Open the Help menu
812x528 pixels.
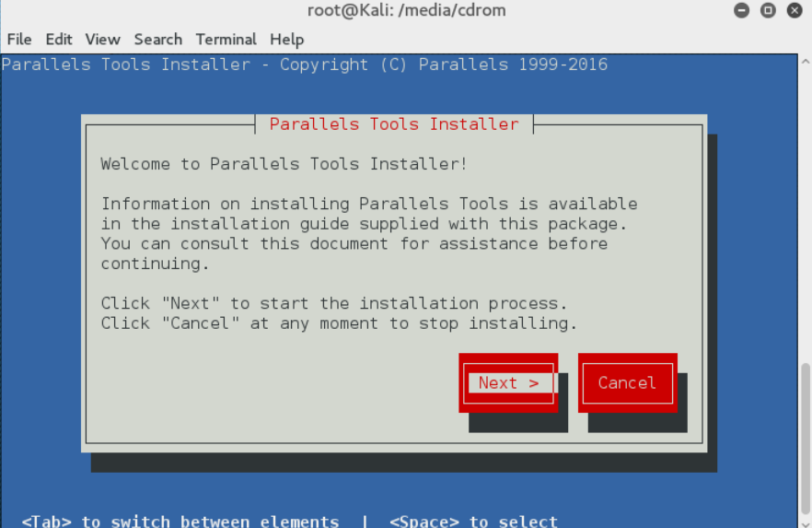pos(287,40)
